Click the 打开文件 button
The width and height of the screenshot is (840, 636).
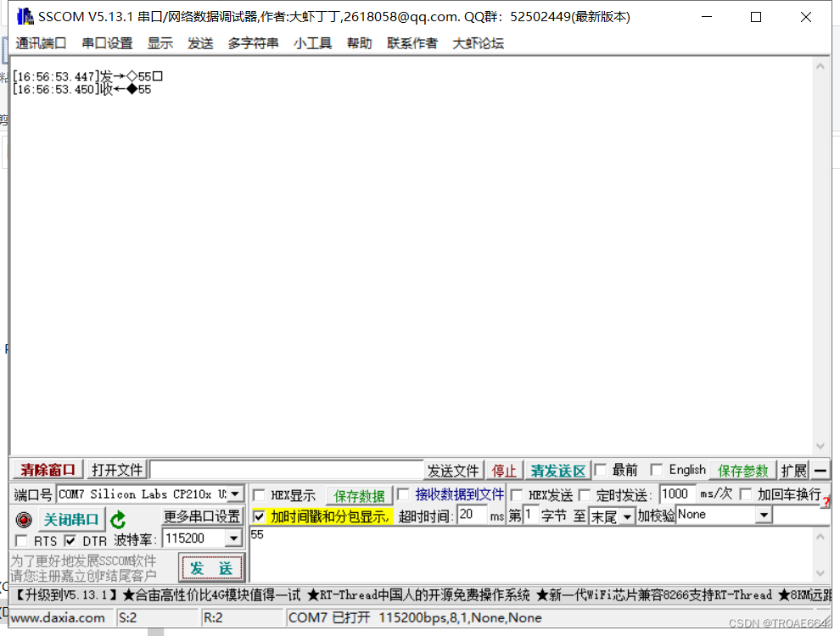(117, 470)
